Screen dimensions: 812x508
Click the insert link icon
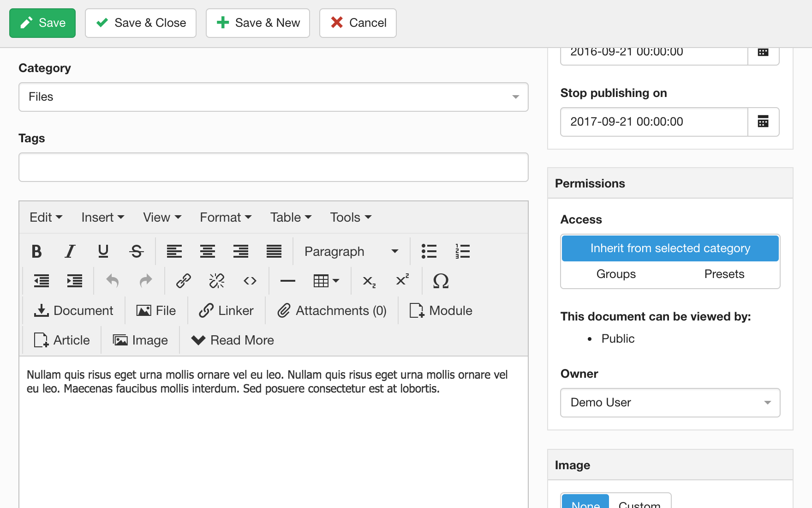183,281
